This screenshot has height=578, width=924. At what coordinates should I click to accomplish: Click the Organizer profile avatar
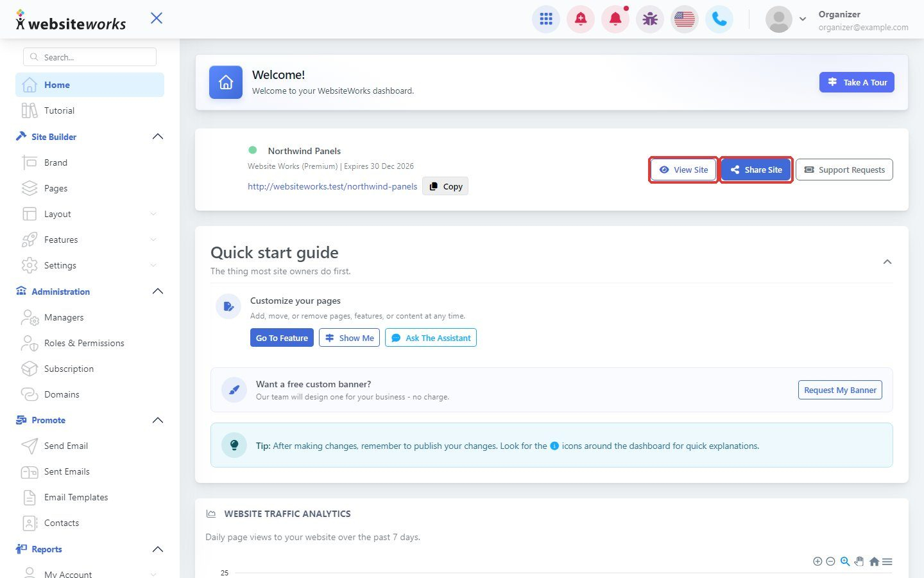click(779, 19)
